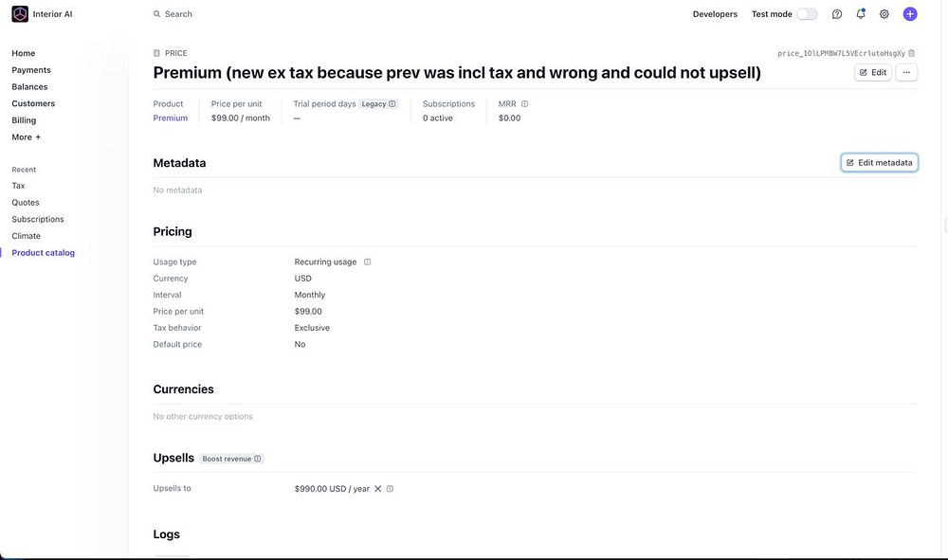Open the settings gear icon
Screen dimensions: 948x560
(884, 14)
